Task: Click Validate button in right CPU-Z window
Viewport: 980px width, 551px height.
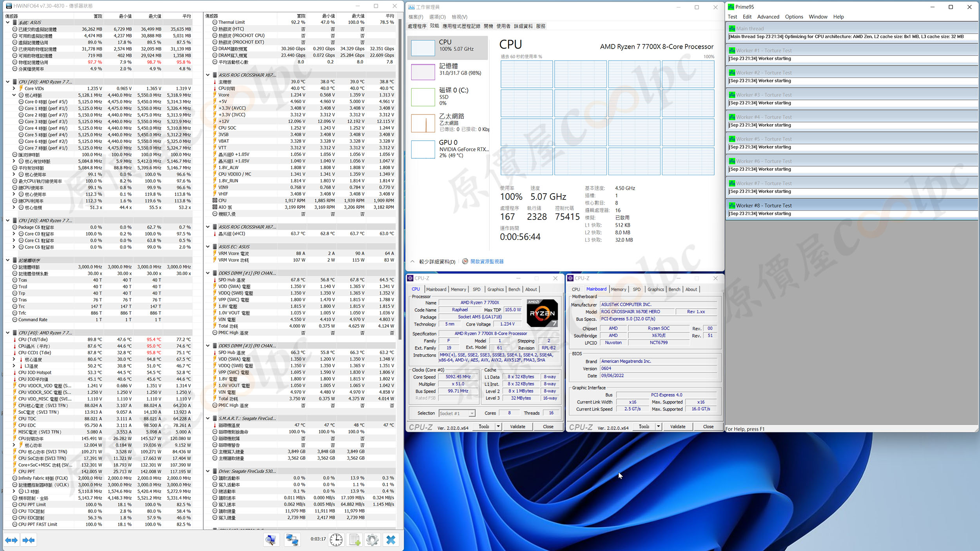Action: [677, 426]
